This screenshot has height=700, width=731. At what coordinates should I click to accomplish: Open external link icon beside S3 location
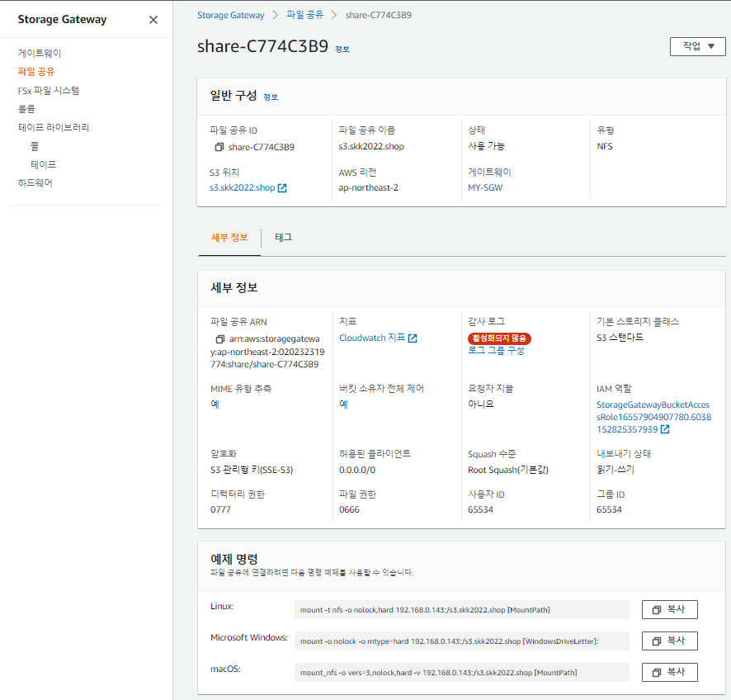(x=282, y=188)
